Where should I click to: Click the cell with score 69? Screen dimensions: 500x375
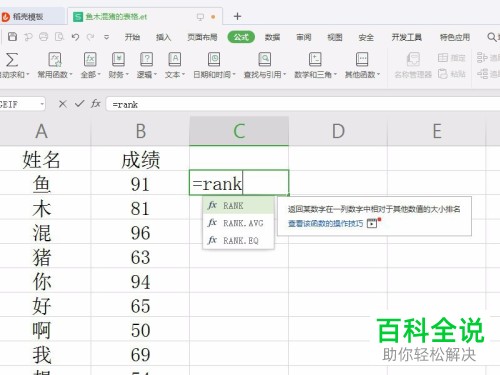tap(140, 354)
